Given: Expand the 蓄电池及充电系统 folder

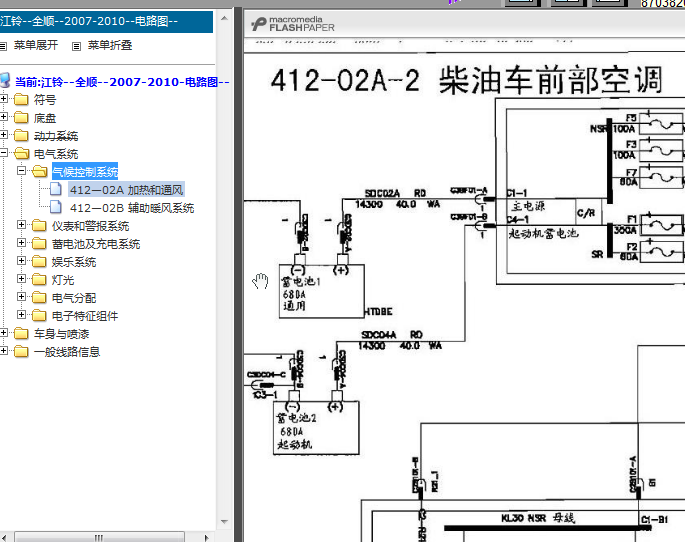Looking at the screenshot, I should click(x=21, y=242).
